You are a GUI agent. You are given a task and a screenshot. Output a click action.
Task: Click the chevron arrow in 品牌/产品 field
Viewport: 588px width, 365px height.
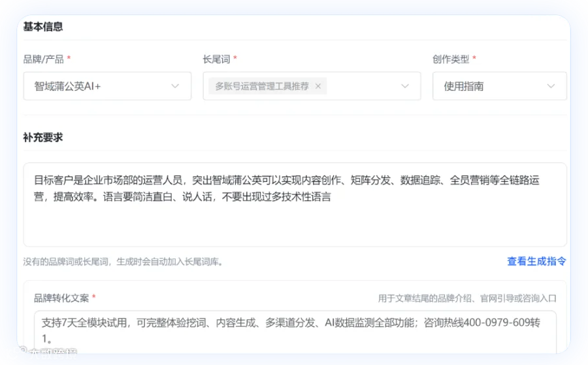[x=175, y=86]
